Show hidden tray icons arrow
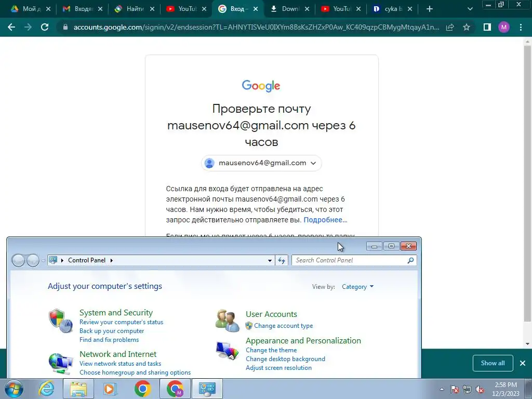The image size is (532, 399). pos(442,390)
